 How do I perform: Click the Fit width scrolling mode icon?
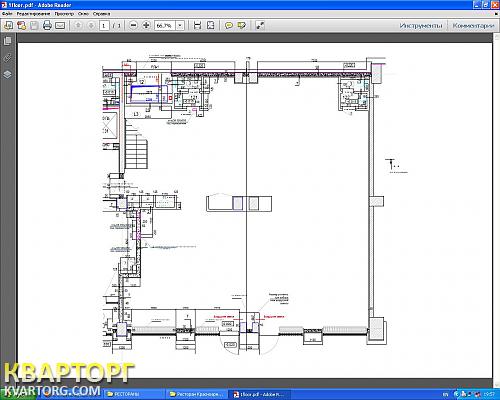[x=197, y=25]
